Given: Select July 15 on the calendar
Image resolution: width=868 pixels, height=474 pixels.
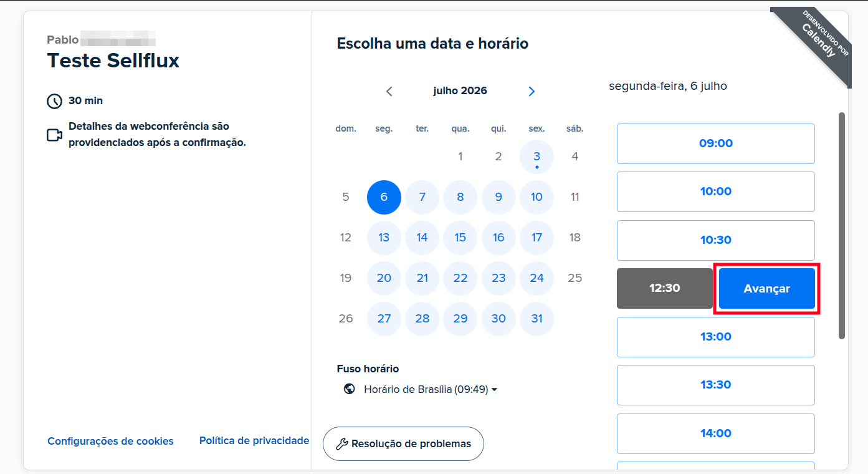Looking at the screenshot, I should (460, 238).
